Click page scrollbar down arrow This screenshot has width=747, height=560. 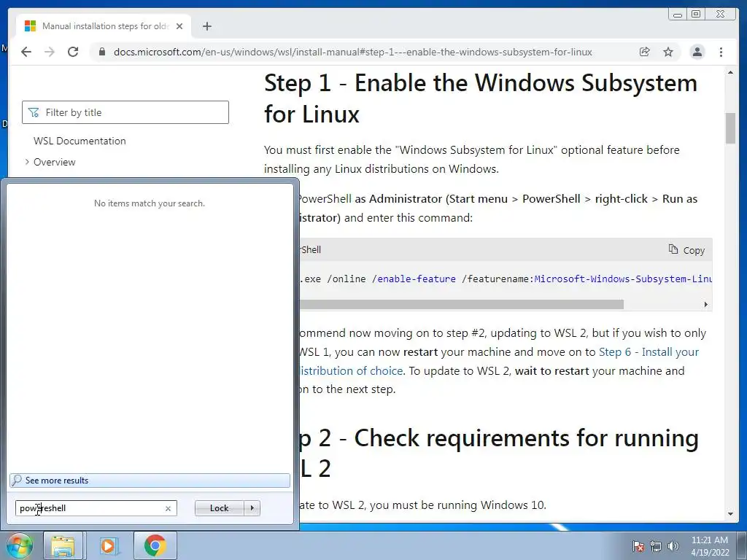point(730,514)
